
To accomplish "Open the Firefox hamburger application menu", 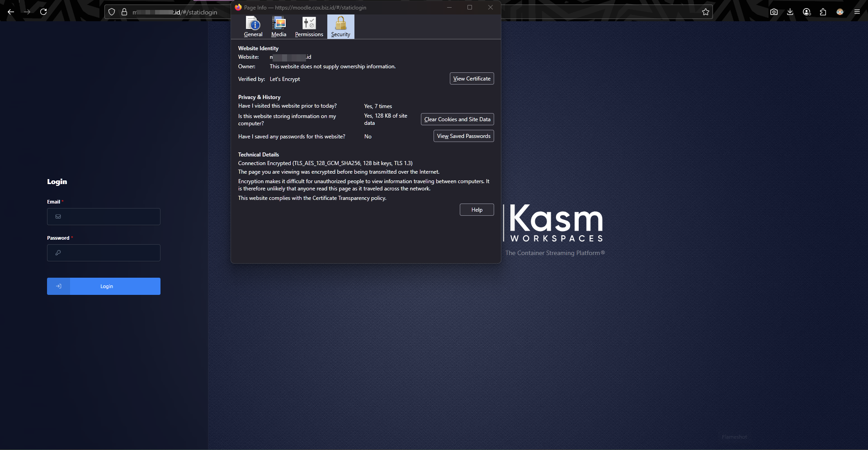I will tap(857, 12).
